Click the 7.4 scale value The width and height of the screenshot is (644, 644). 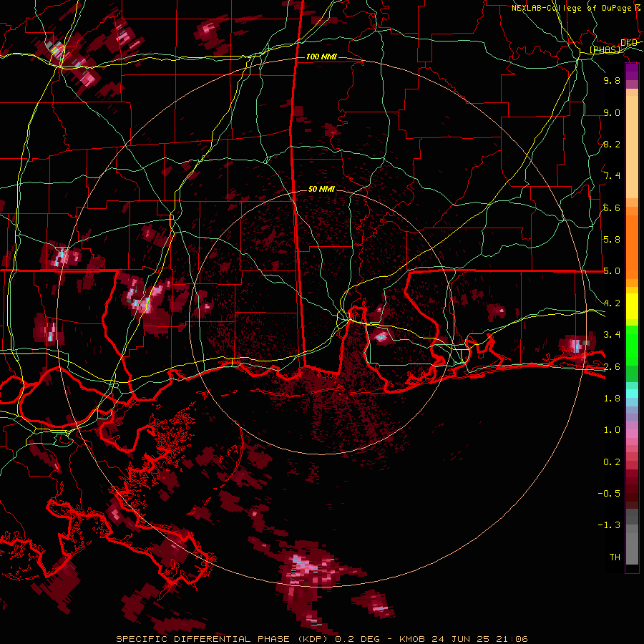pos(612,176)
